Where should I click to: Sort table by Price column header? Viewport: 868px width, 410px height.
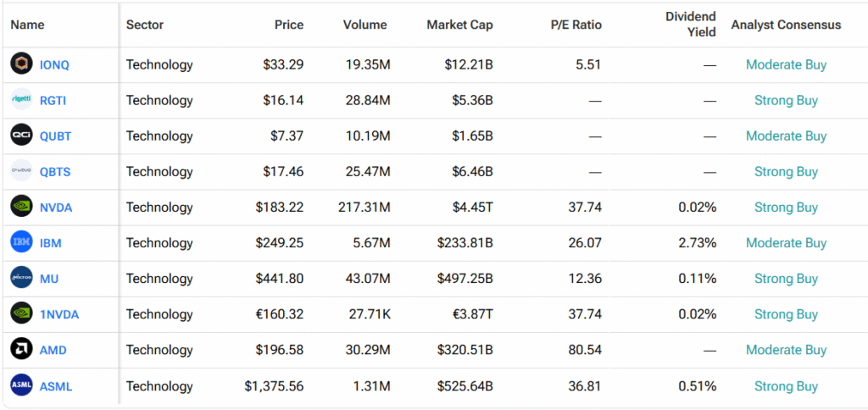point(289,25)
